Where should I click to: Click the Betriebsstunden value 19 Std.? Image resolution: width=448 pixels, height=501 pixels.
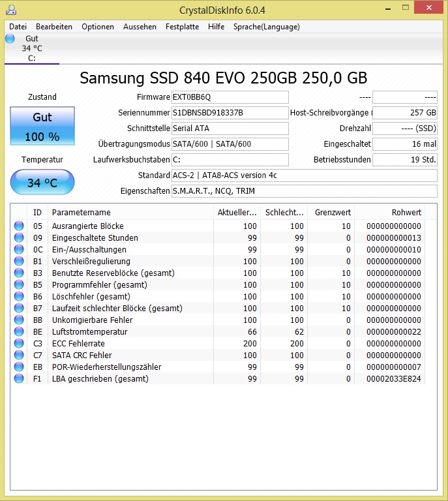tap(405, 160)
